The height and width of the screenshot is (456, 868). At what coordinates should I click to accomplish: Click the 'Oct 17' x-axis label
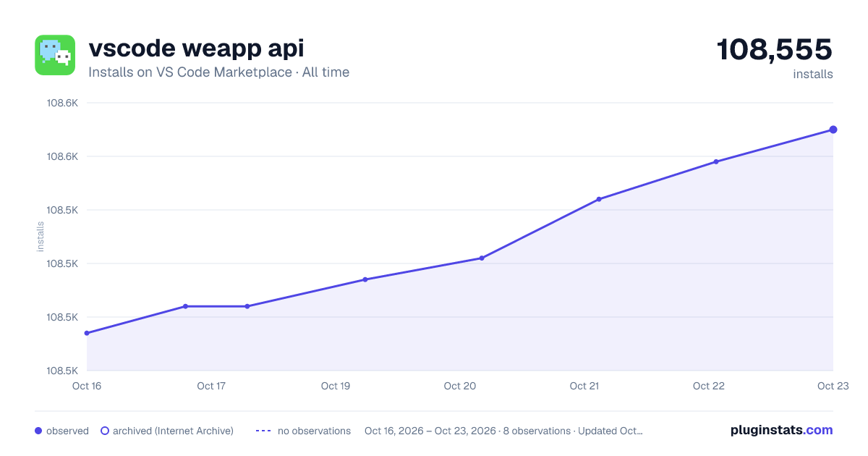pyautogui.click(x=211, y=386)
